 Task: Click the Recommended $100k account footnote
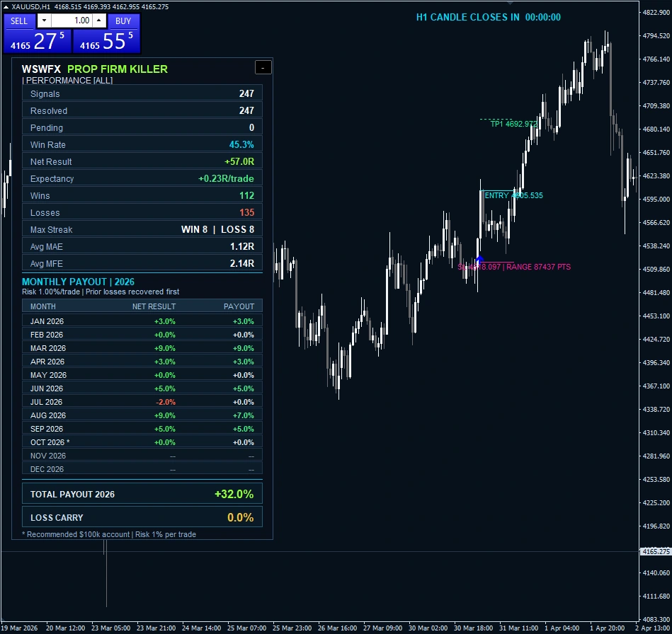109,534
